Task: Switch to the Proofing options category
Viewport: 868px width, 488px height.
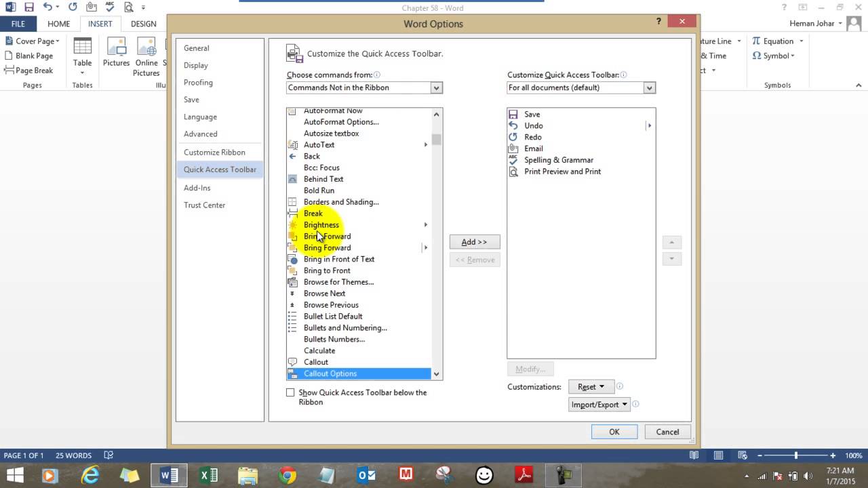Action: (x=198, y=83)
